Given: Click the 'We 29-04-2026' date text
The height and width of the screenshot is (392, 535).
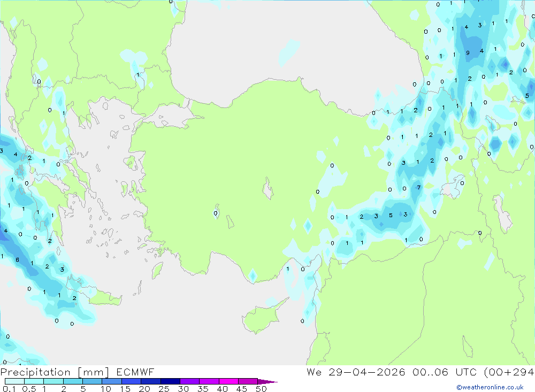Looking at the screenshot, I should (356, 372).
